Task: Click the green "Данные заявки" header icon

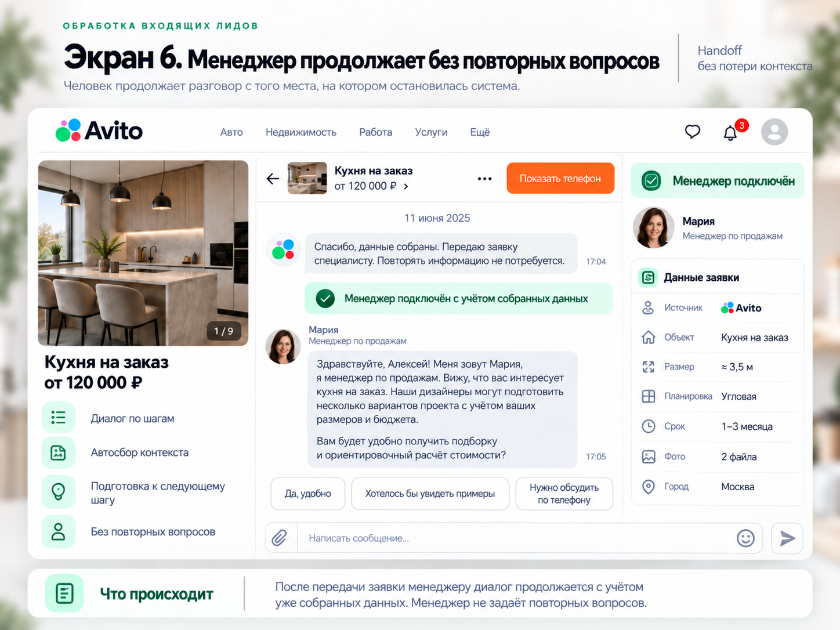Action: coord(648,277)
